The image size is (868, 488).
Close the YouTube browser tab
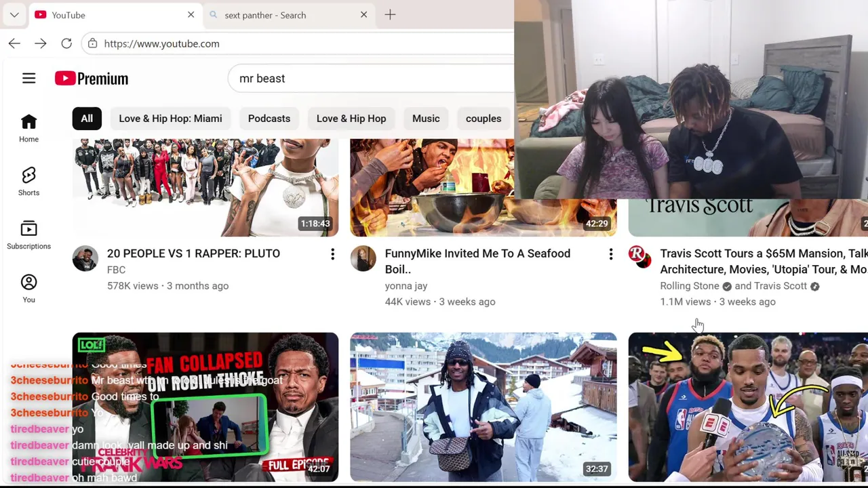191,15
